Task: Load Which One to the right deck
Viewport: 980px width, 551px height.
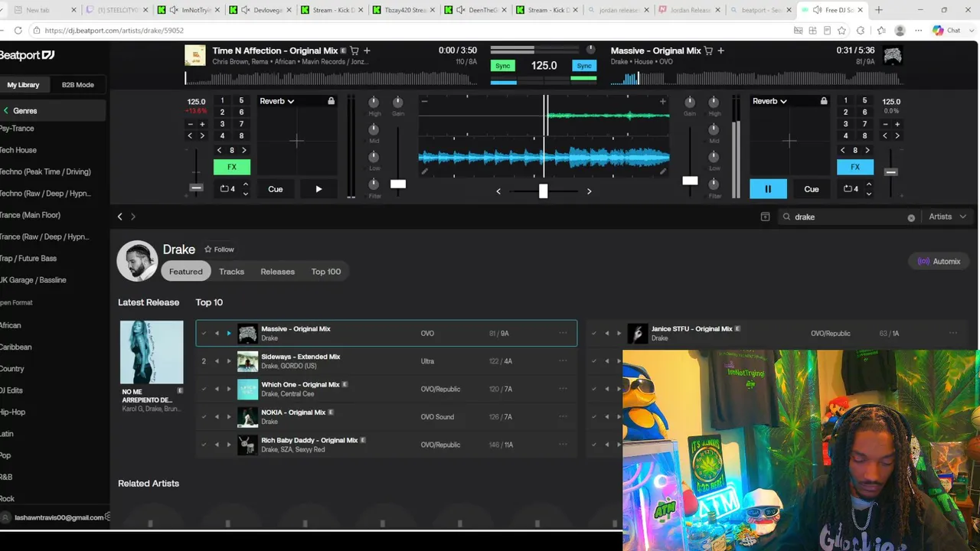Action: click(x=228, y=389)
